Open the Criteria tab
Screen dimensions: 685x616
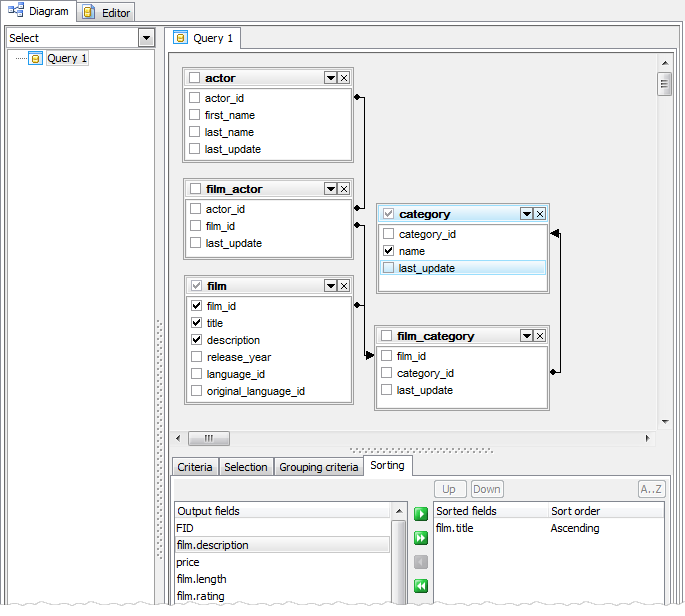(x=195, y=467)
